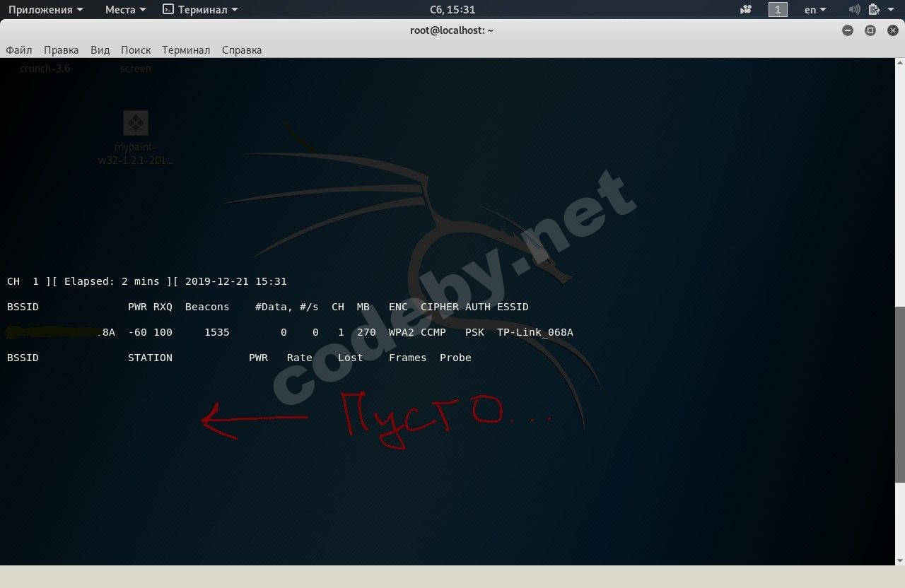905x588 pixels.
Task: Open the system menu showing volume and battery
Action: pos(872,10)
